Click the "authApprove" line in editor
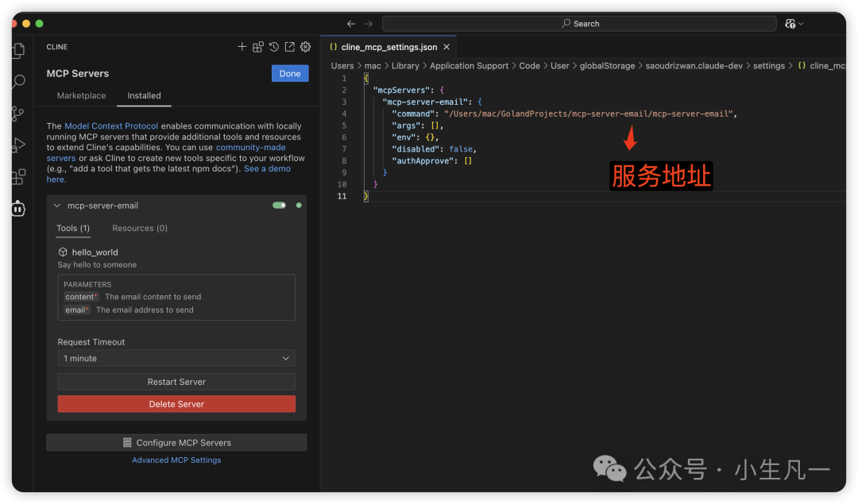Screen dimensions: 858x504 coord(431,160)
